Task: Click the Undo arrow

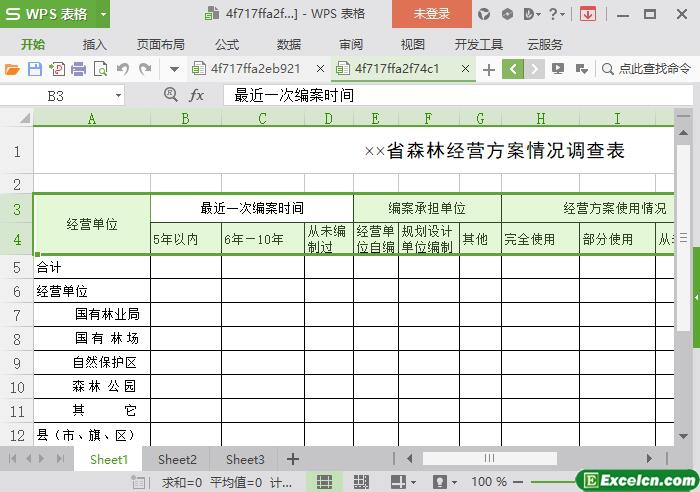Action: click(123, 69)
